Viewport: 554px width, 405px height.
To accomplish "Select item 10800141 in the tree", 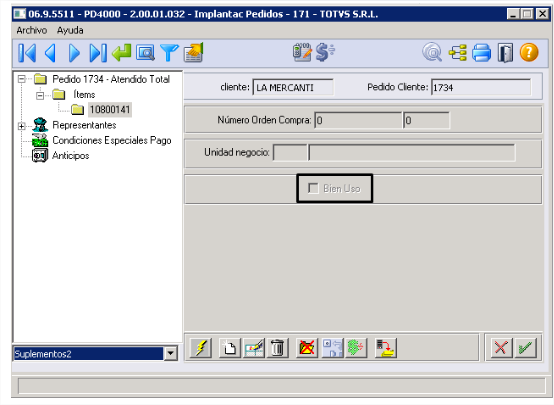I will 110,110.
